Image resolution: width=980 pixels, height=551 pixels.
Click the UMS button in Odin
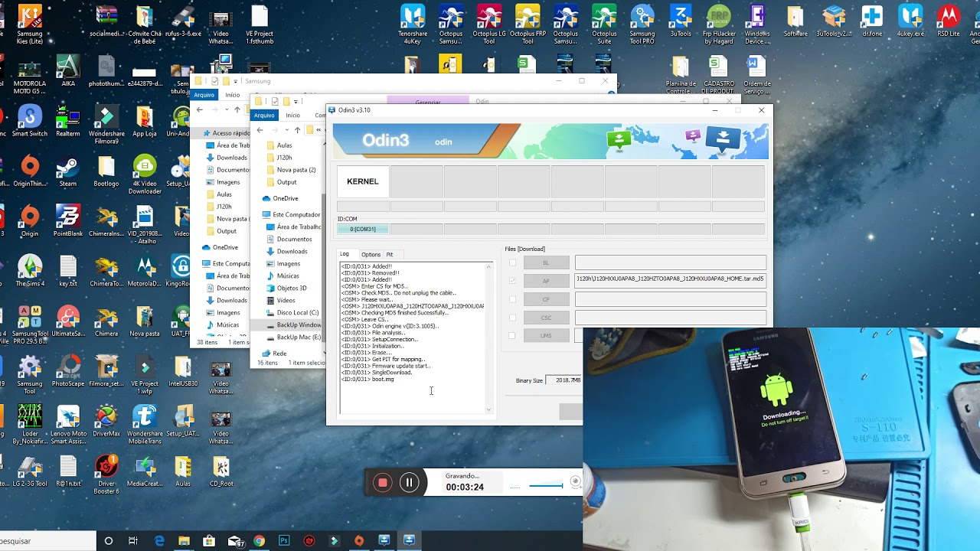point(546,335)
